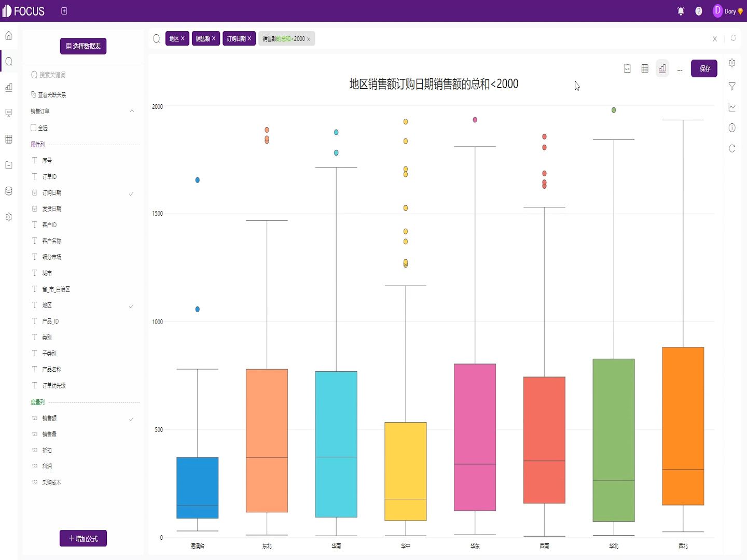Clear the search query with X icon
Image resolution: width=747 pixels, height=560 pixels.
pos(715,39)
